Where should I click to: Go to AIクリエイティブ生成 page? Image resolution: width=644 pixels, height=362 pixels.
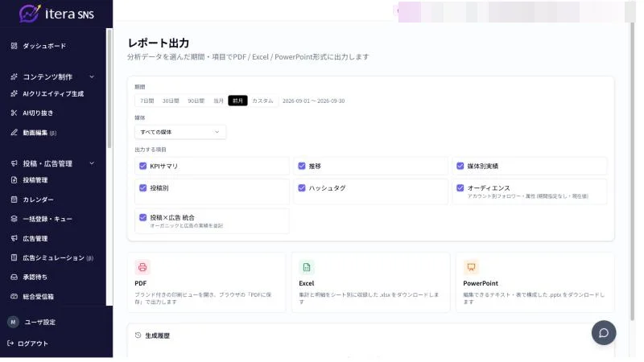pos(53,93)
